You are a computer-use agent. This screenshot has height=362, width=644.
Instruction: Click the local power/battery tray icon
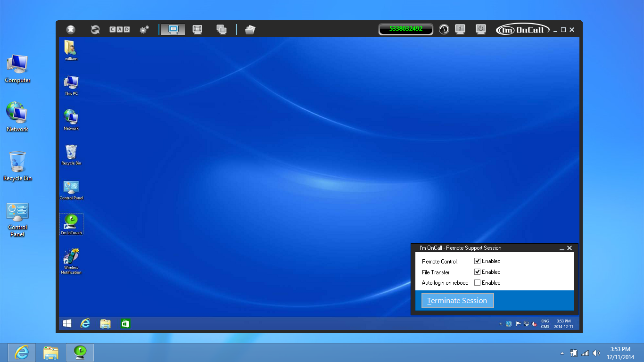[x=574, y=353]
